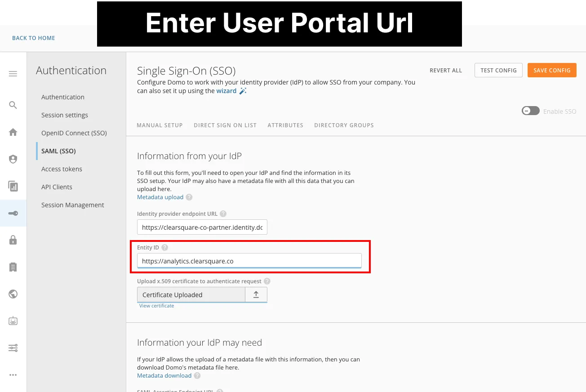Click the Metadata upload link
Viewport: 586px width, 392px height.
pos(160,197)
